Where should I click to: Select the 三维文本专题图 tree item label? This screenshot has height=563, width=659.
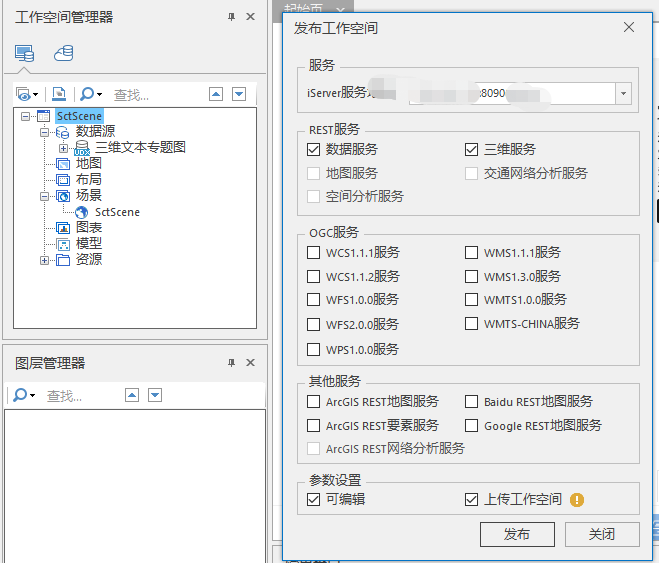[x=140, y=147]
